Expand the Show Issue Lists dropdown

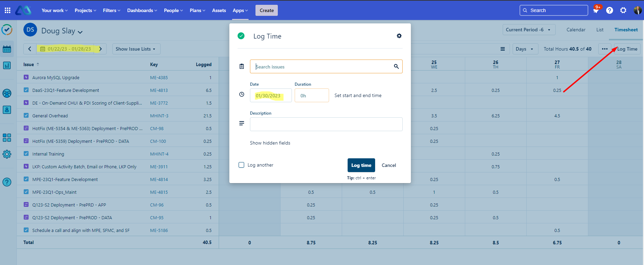[136, 49]
